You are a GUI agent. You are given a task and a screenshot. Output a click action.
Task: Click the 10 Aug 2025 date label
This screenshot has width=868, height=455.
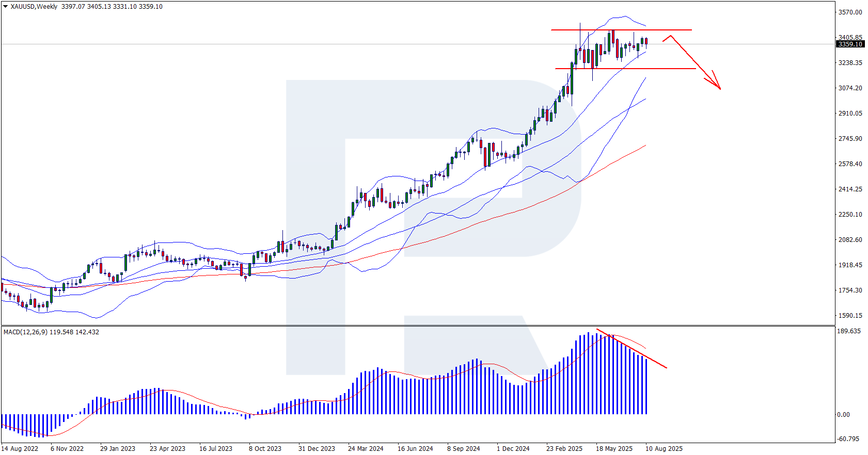(x=664, y=449)
